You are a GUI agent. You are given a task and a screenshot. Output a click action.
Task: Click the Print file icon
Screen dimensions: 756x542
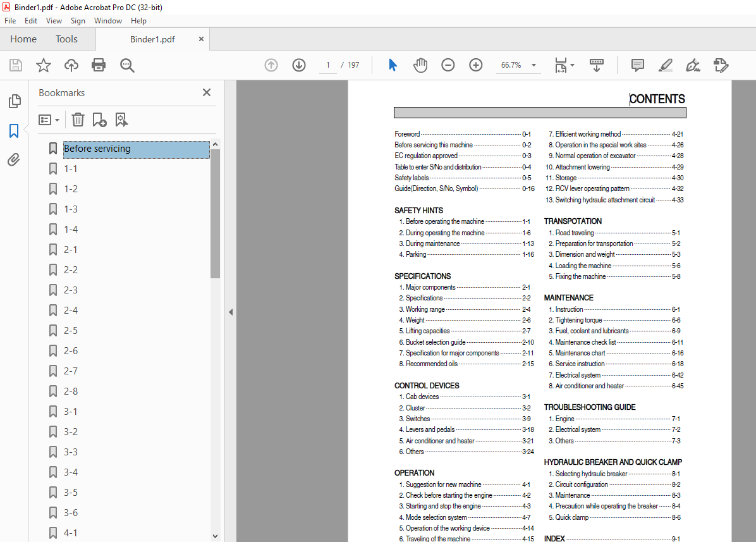click(99, 65)
